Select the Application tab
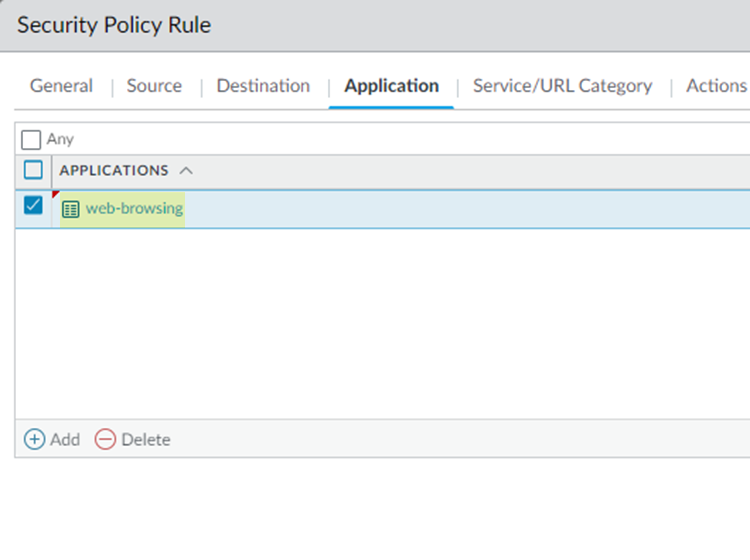Screen dimensions: 750x560 (x=391, y=86)
